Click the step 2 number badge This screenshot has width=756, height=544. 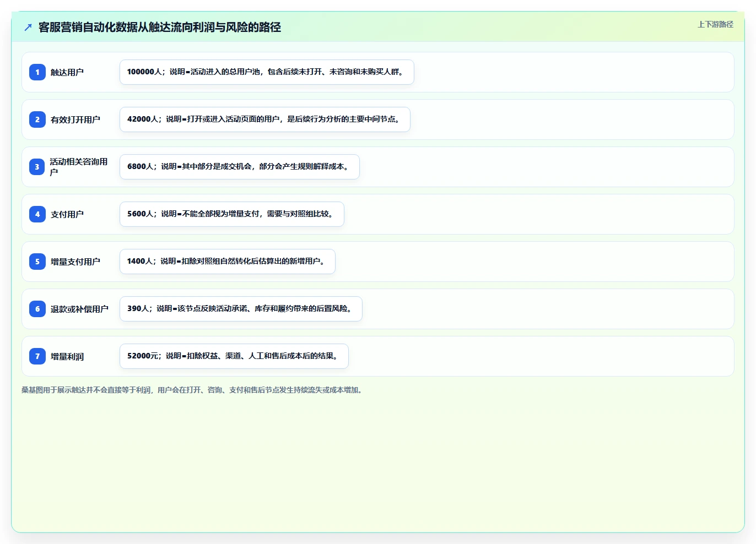tap(37, 119)
